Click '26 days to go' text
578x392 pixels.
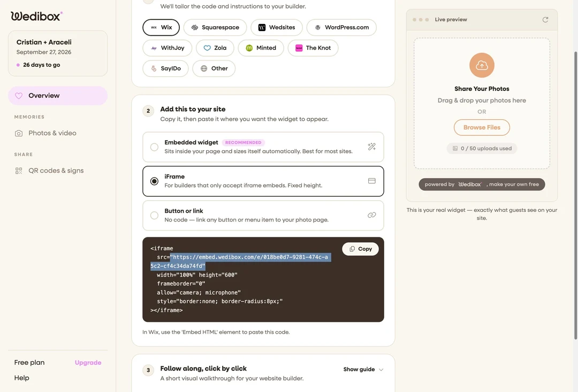pyautogui.click(x=42, y=65)
